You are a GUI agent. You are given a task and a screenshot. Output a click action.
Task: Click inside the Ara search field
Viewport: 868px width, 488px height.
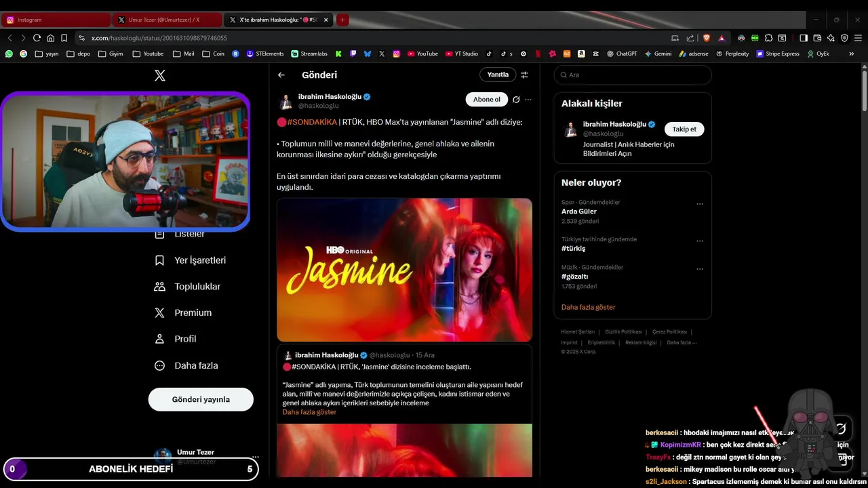[x=633, y=75]
